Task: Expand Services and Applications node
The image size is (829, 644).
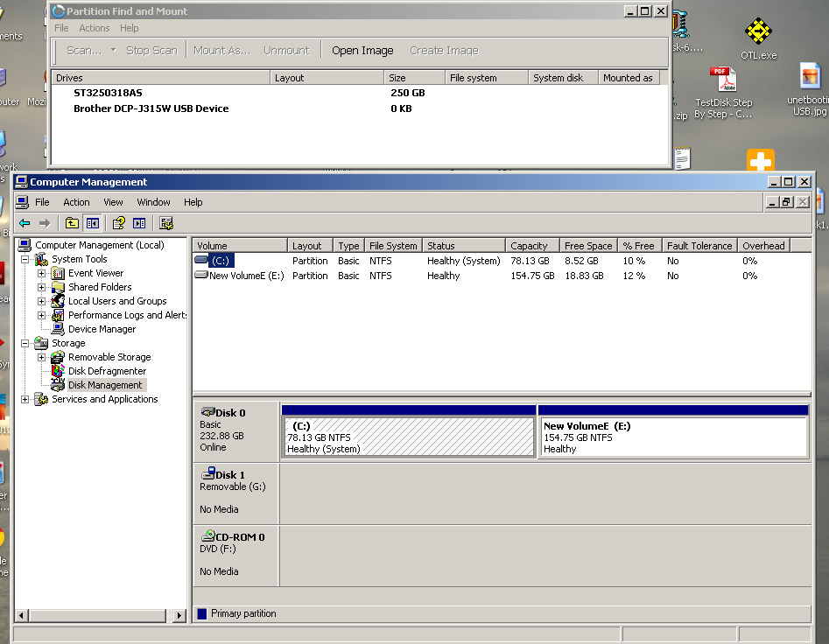Action: [25, 399]
